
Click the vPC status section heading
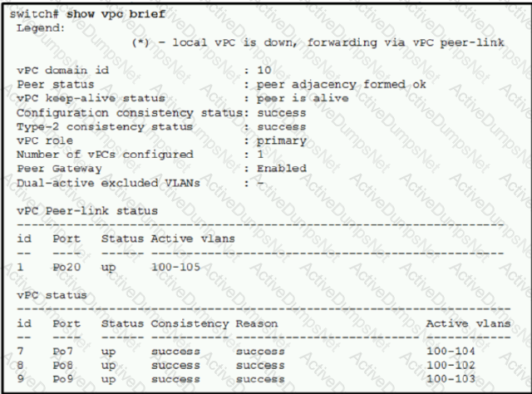point(52,295)
